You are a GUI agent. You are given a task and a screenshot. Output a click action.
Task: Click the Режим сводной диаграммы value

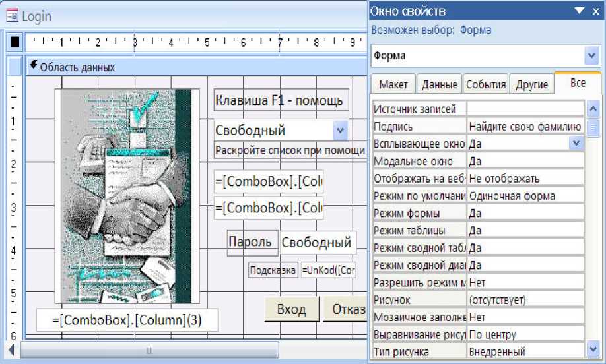[x=525, y=265]
